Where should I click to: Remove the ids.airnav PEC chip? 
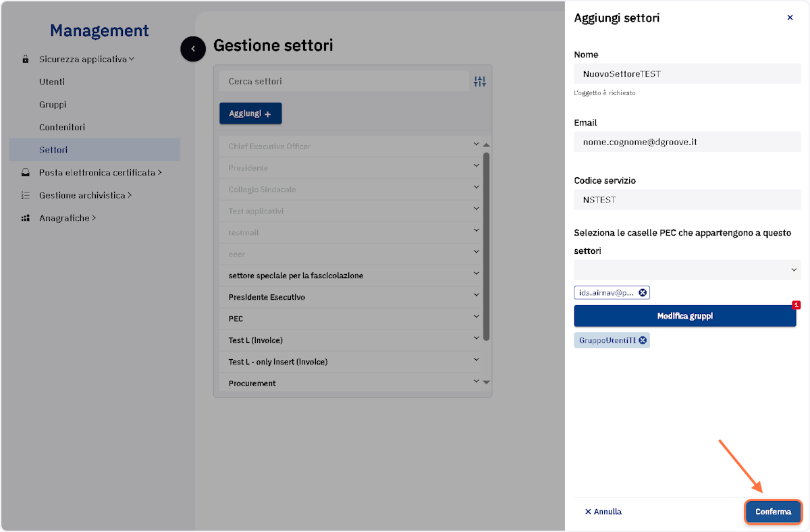point(643,293)
